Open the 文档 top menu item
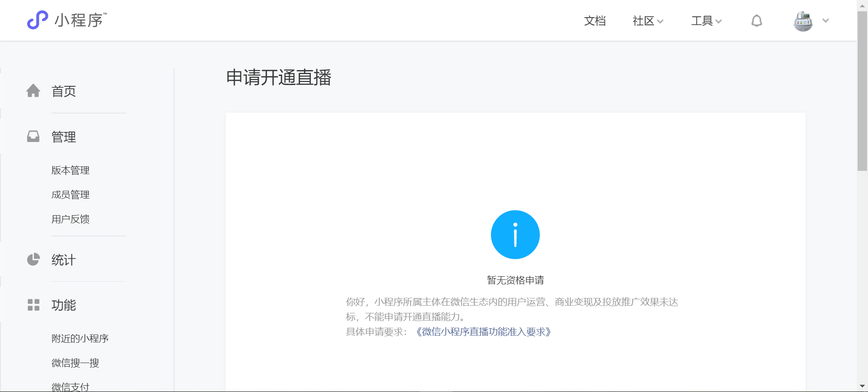This screenshot has height=392, width=868. (595, 21)
